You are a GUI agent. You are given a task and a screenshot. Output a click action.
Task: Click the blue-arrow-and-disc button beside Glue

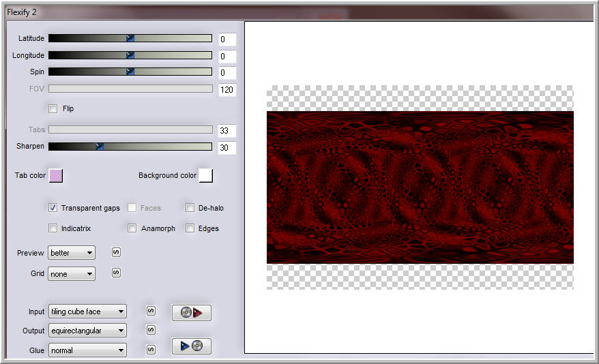click(x=192, y=346)
